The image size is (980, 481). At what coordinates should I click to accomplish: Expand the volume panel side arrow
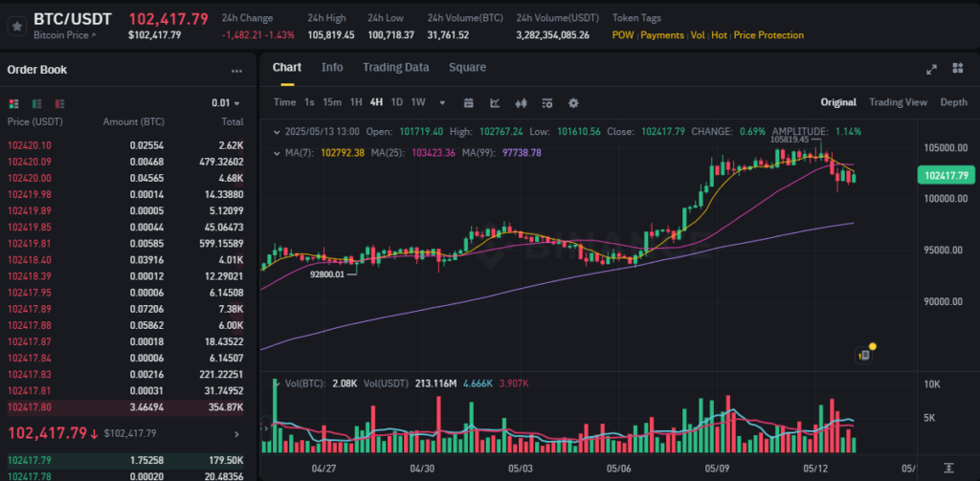[266, 428]
